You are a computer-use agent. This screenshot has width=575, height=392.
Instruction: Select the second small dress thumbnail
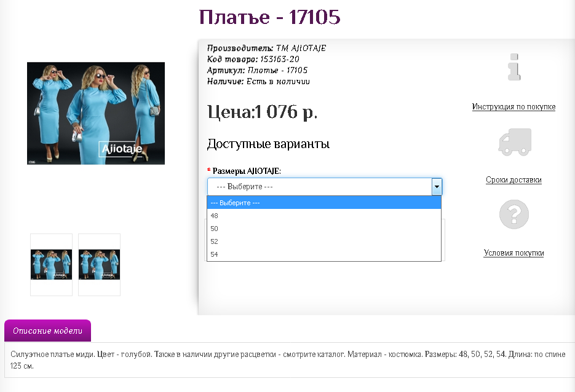pos(99,265)
